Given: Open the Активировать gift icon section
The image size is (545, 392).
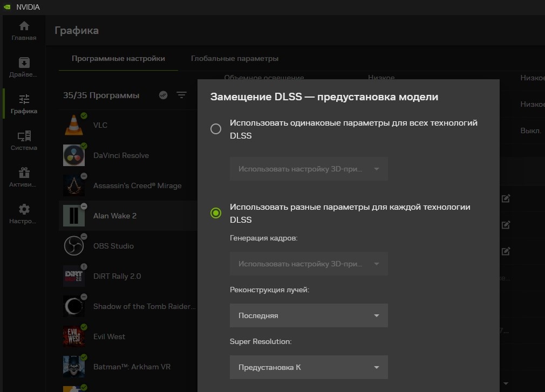Looking at the screenshot, I should (x=24, y=177).
